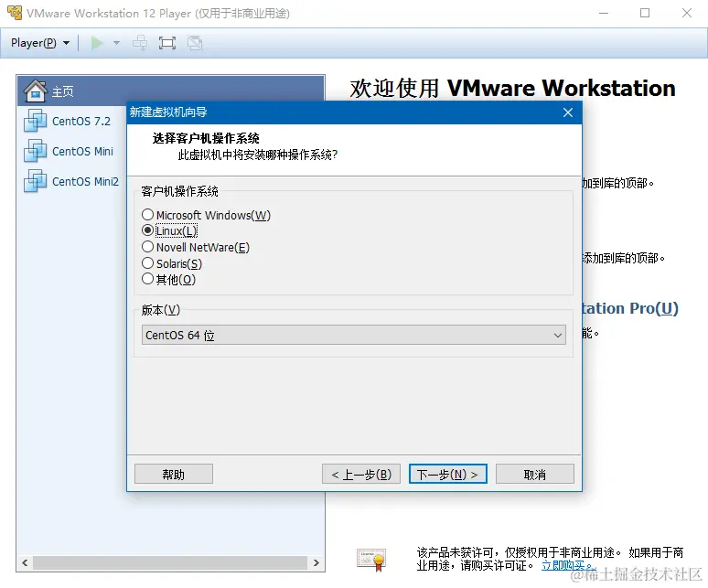Viewport: 708px width, 588px height.
Task: Go back with 上一步(B) button
Action: 361,475
